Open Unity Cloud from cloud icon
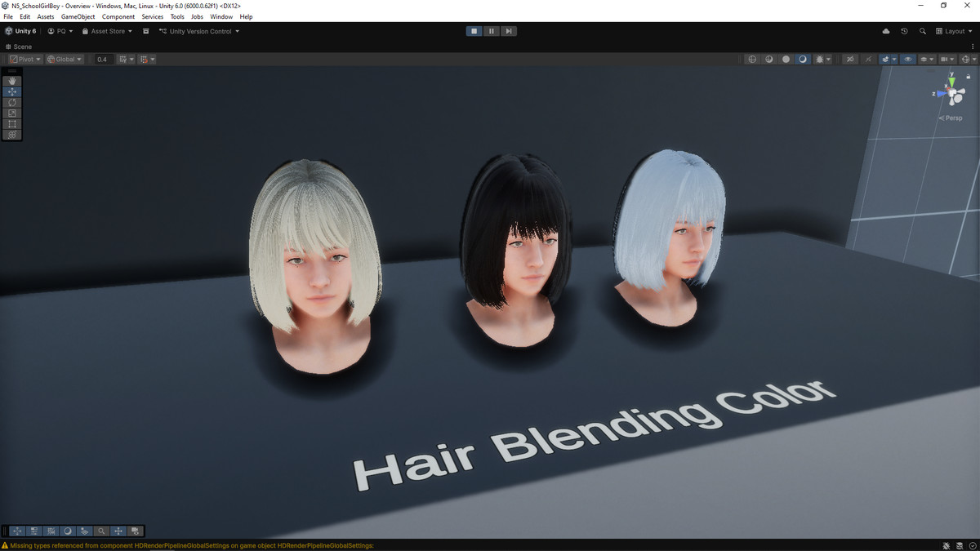 (x=886, y=31)
